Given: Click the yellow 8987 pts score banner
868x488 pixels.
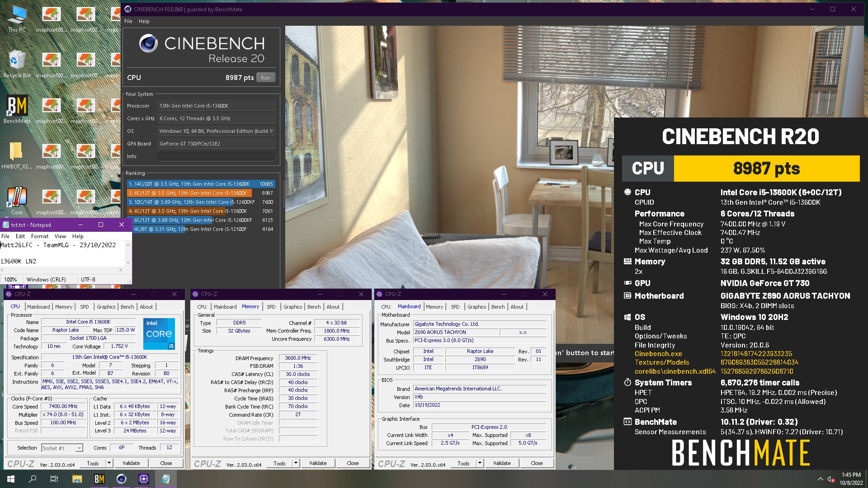Looking at the screenshot, I should pyautogui.click(x=766, y=169).
